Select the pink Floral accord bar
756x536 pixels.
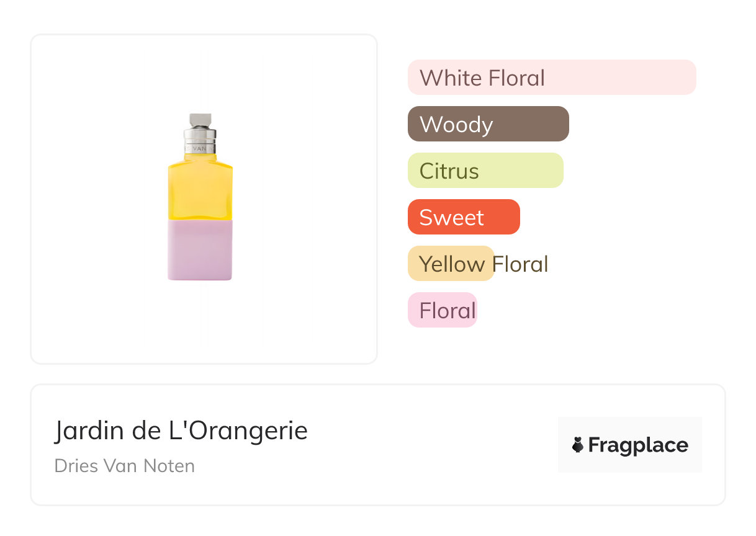click(x=443, y=310)
